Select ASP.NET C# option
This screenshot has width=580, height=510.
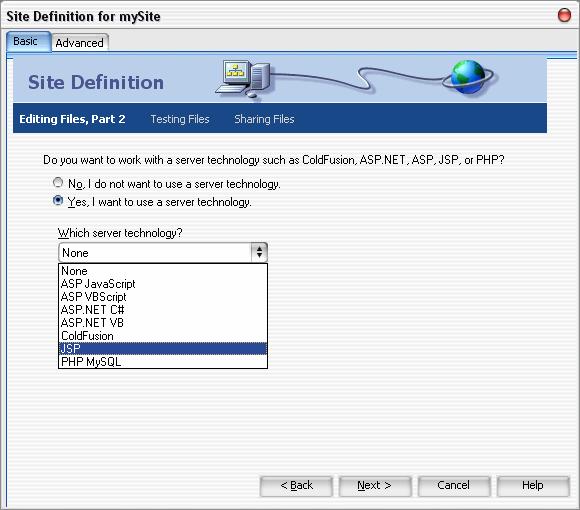pos(163,310)
